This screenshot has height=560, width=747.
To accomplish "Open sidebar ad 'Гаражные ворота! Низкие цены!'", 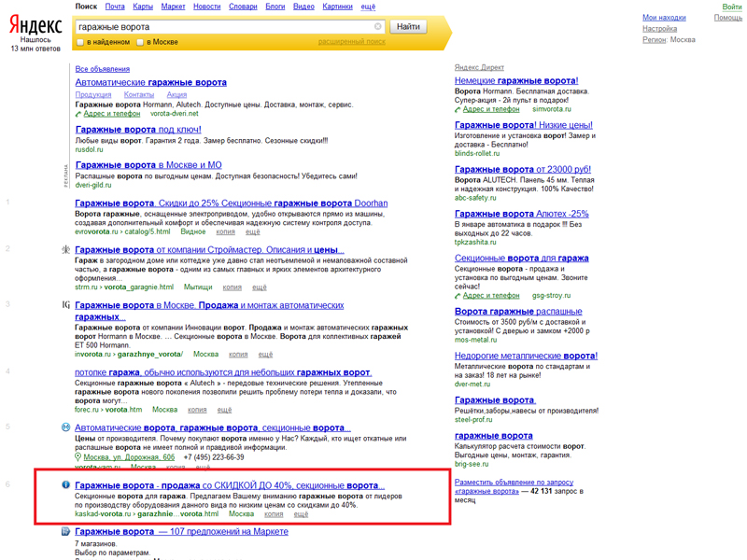I will [x=524, y=125].
